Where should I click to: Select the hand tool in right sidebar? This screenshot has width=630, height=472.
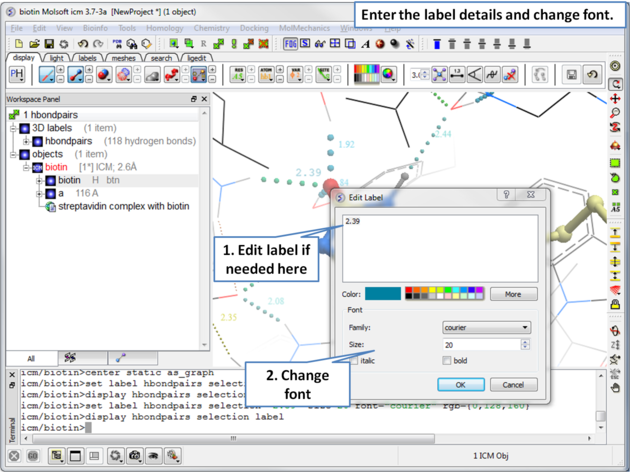click(616, 387)
